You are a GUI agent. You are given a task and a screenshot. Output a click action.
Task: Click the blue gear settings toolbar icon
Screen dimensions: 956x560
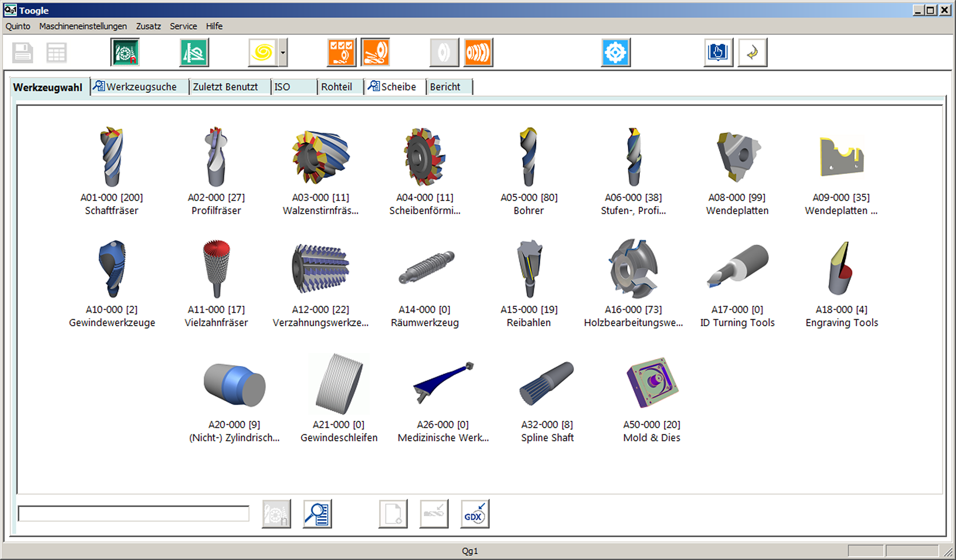(615, 52)
